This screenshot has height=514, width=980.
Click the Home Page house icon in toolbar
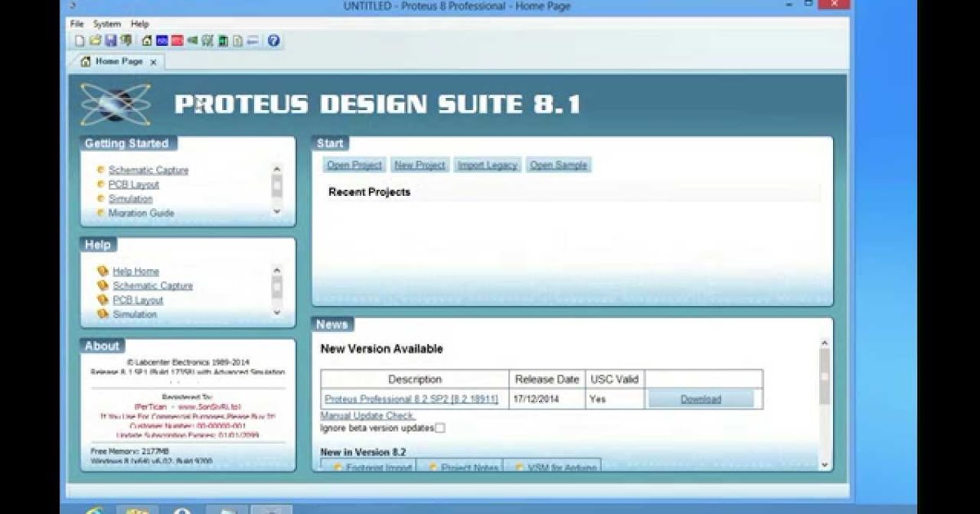(x=147, y=41)
